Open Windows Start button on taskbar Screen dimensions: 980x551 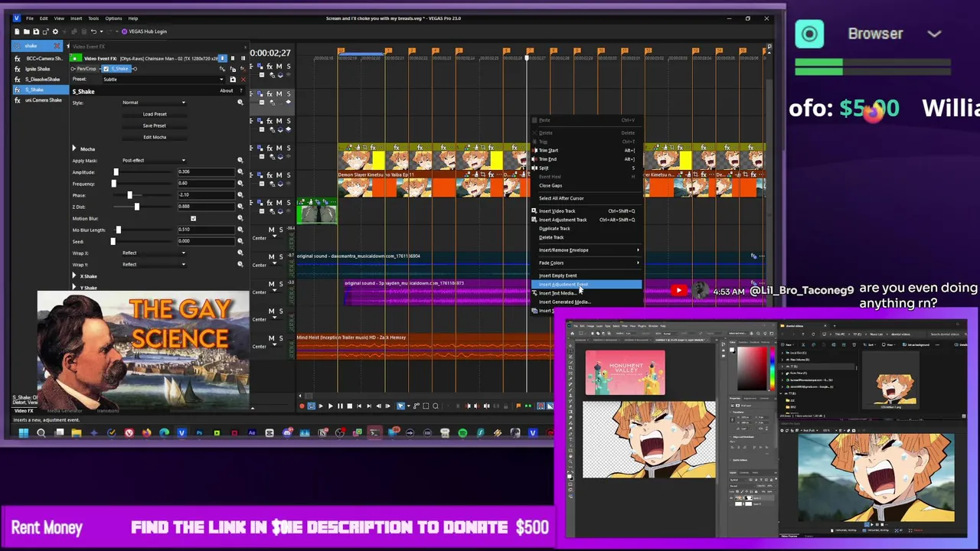click(x=23, y=433)
